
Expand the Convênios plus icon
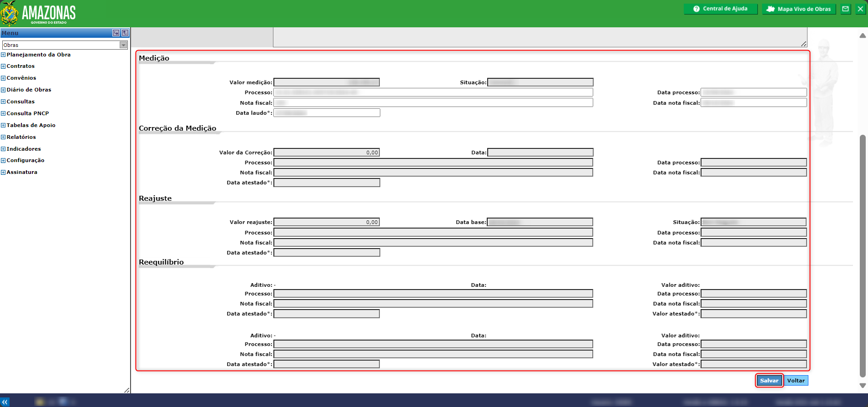[x=3, y=78]
